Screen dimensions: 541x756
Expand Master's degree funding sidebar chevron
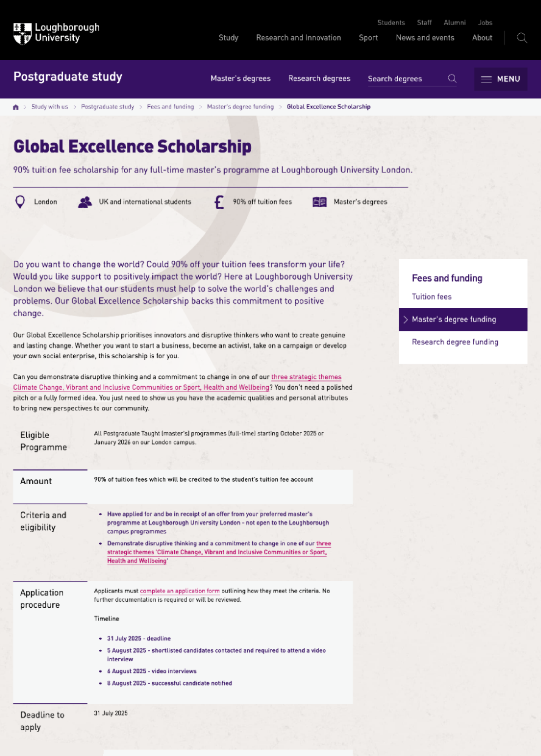[405, 320]
